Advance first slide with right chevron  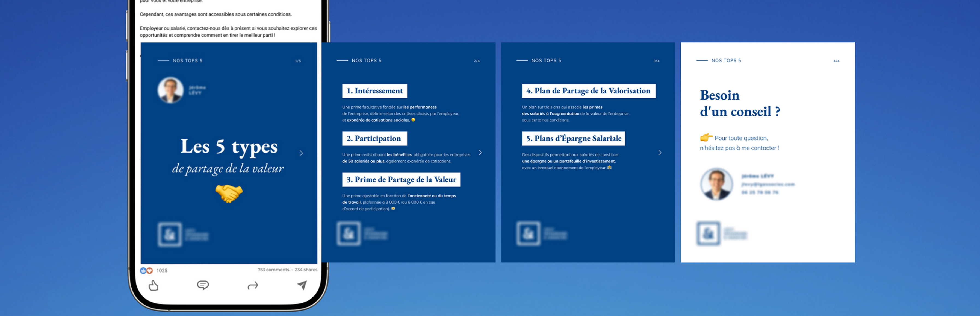pyautogui.click(x=301, y=153)
